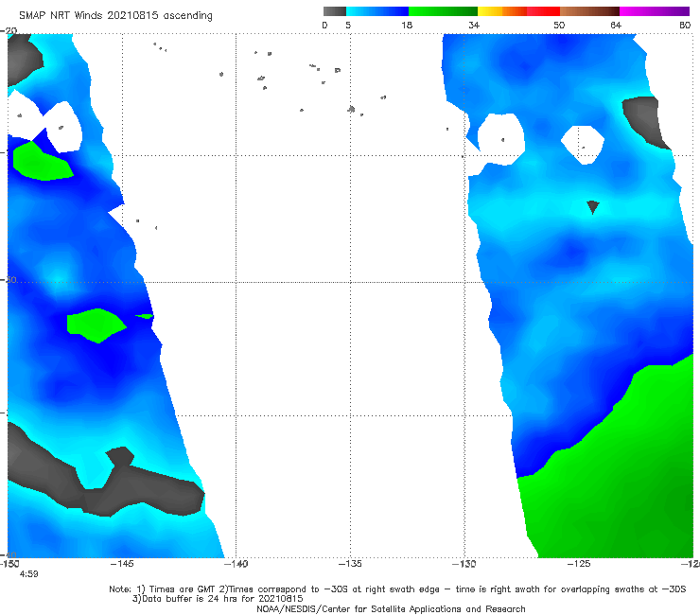
Task: Pick the brown 50–64 segment of color bar
Action: click(589, 11)
